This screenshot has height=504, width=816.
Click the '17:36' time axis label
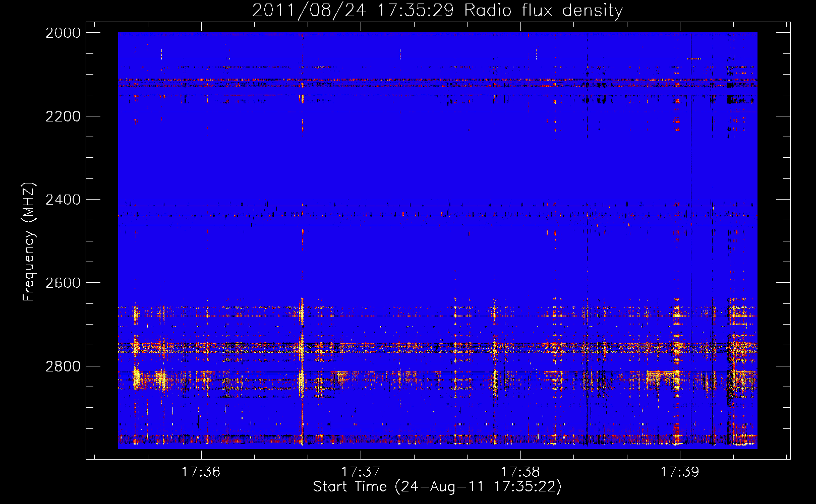point(201,472)
